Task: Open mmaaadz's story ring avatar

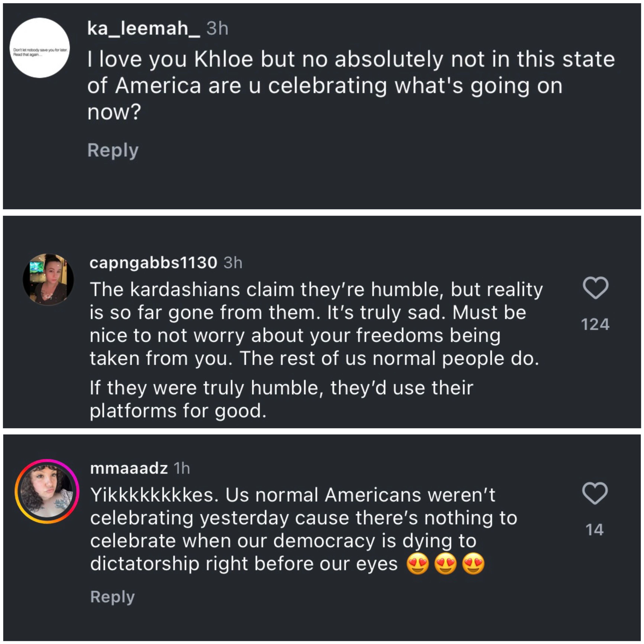Action: point(47,491)
